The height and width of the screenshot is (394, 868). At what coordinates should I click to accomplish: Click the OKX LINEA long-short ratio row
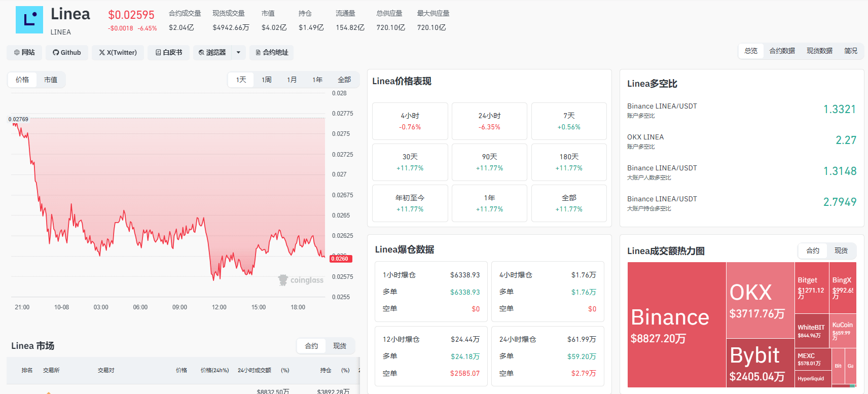[x=742, y=141]
